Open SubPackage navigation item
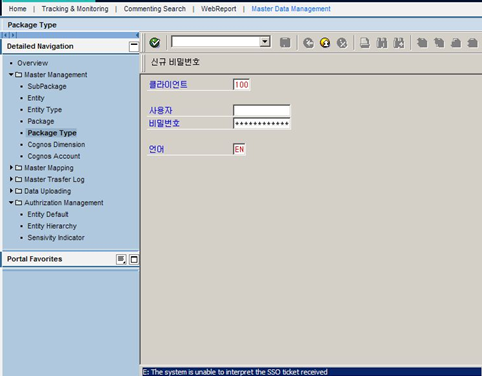 47,86
